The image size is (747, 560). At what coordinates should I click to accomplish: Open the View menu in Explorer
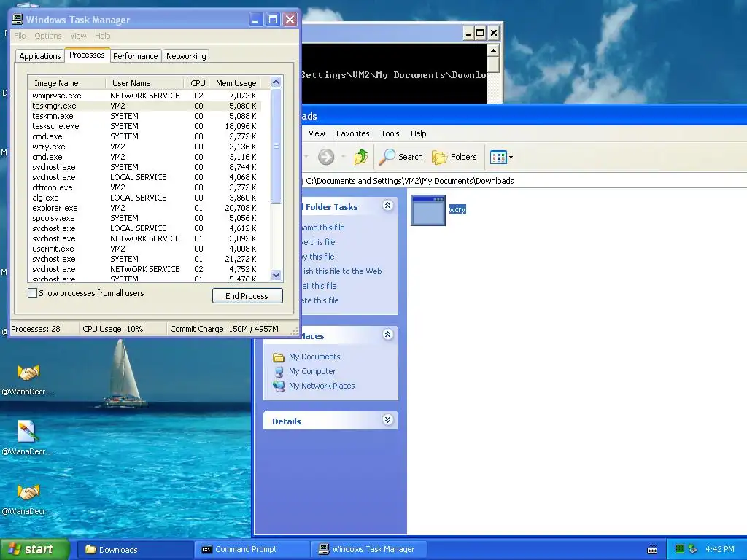[317, 133]
